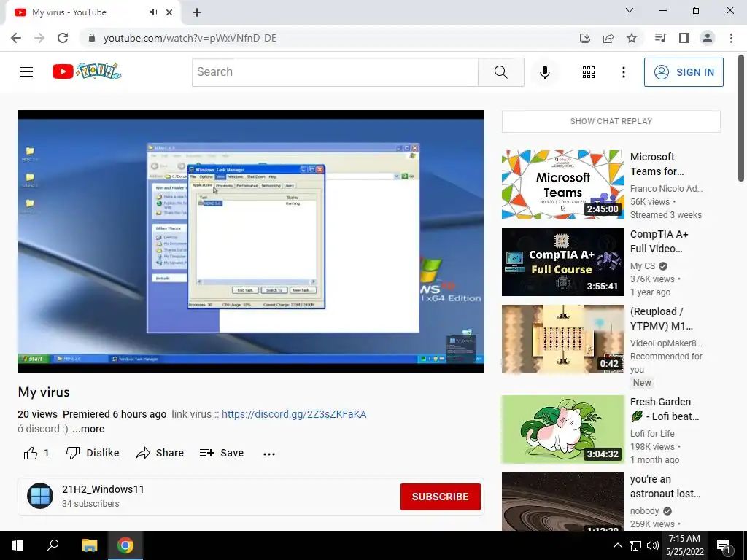The width and height of the screenshot is (747, 560).
Task: Mute the My virus tab audio
Action: [153, 12]
